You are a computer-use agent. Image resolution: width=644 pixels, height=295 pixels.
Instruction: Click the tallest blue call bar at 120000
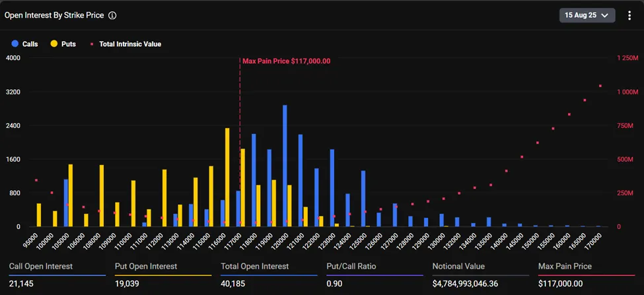point(285,165)
